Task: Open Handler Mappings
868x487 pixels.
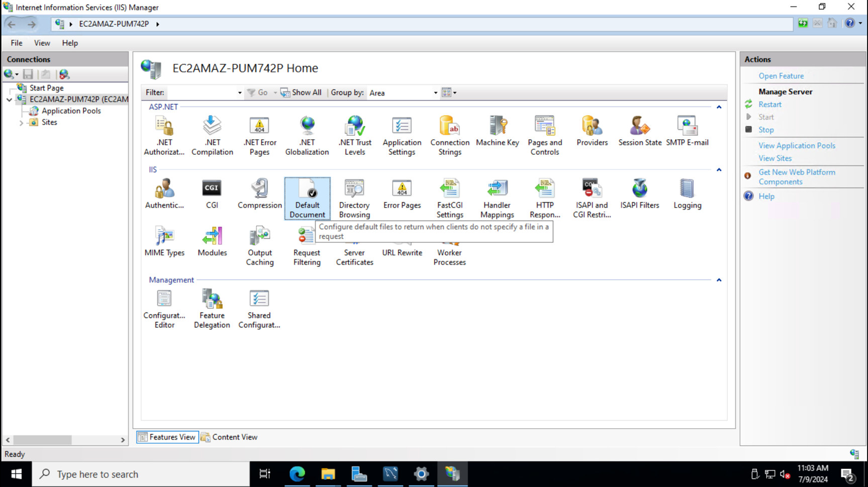Action: pos(497,196)
